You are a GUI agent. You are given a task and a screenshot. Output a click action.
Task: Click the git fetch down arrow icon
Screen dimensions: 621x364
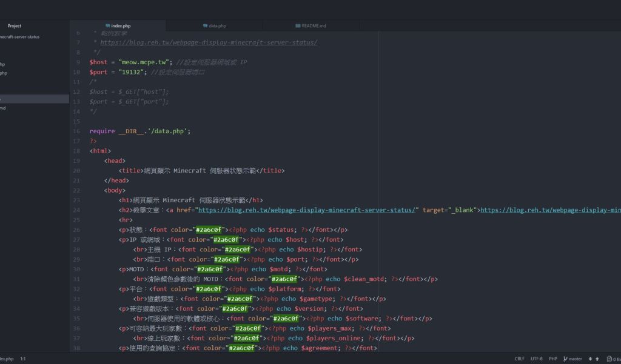click(x=590, y=359)
